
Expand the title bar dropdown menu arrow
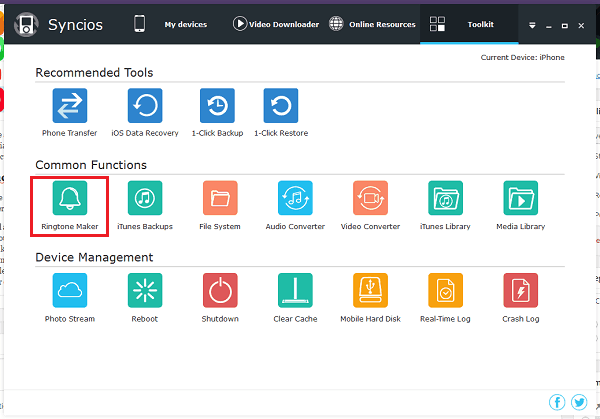(533, 25)
